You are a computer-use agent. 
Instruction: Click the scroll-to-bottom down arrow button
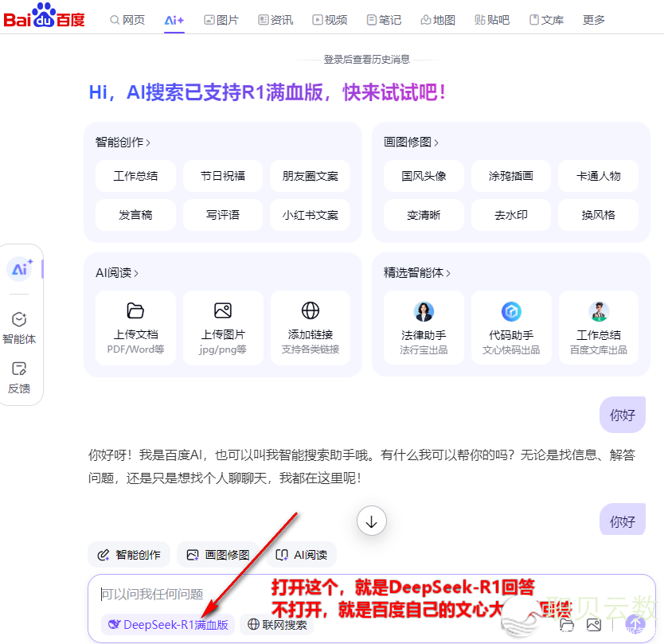(x=371, y=521)
